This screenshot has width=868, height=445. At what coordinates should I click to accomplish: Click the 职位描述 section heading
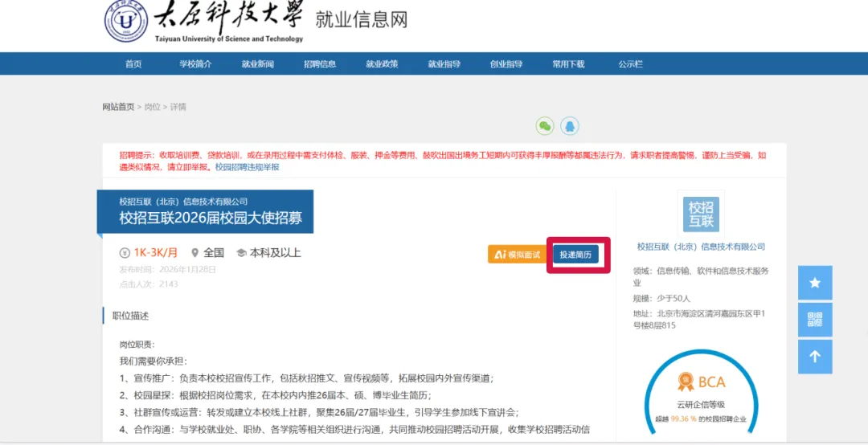point(131,316)
